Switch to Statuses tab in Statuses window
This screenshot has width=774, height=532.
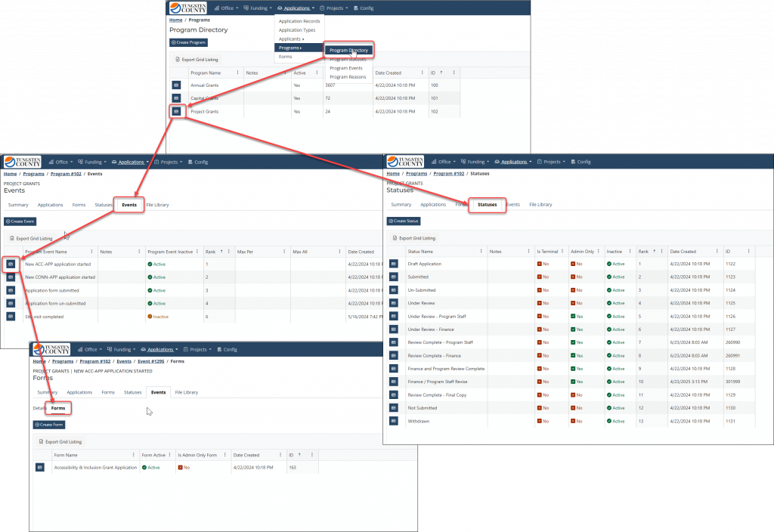pyautogui.click(x=488, y=204)
